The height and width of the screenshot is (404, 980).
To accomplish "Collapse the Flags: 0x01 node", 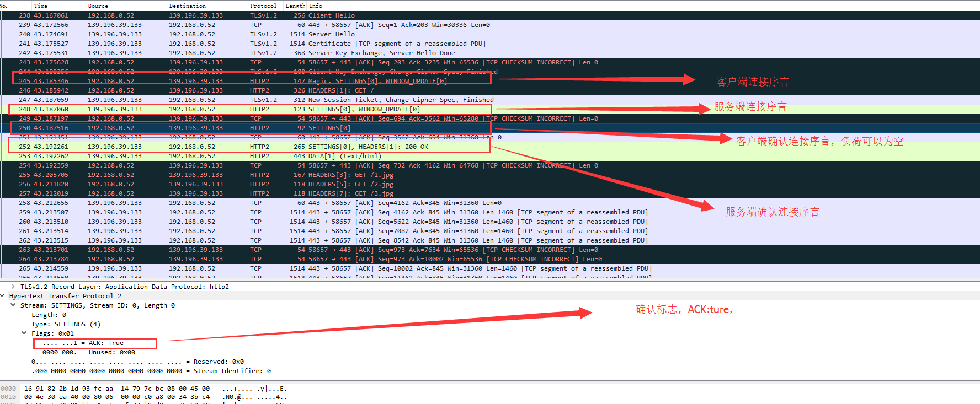I will coord(24,333).
